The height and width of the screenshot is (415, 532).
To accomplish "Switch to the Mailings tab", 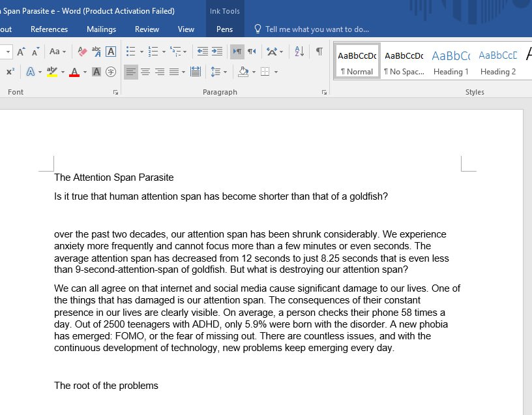I will (101, 29).
